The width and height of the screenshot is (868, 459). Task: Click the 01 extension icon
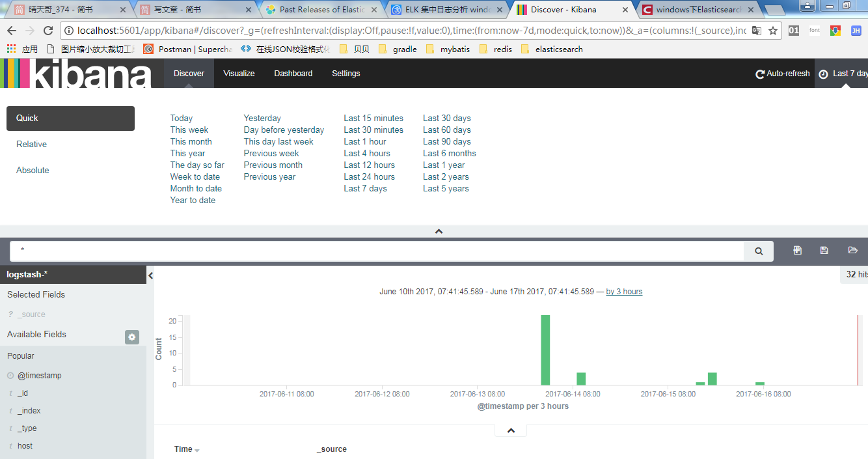793,31
